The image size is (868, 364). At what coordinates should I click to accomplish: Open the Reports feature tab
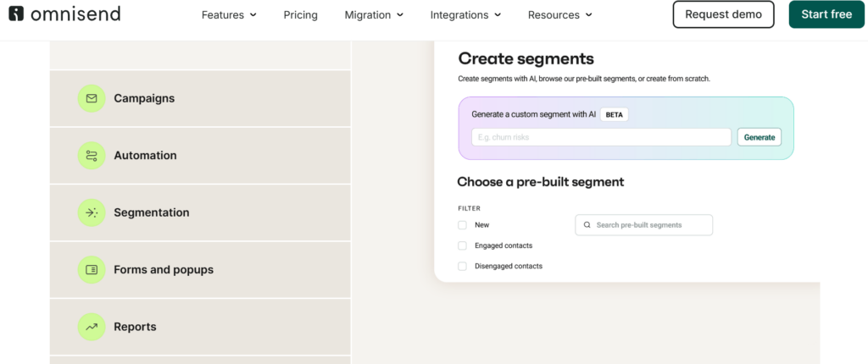coord(200,327)
